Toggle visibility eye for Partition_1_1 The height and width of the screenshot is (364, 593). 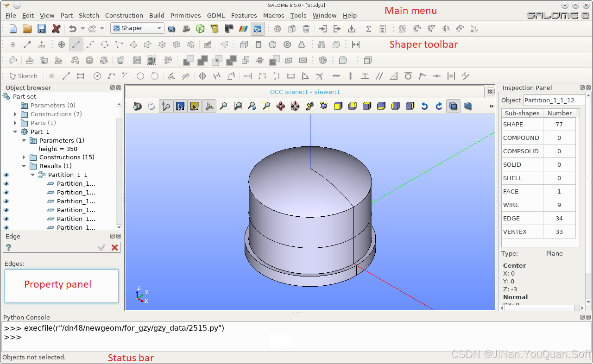(6, 175)
